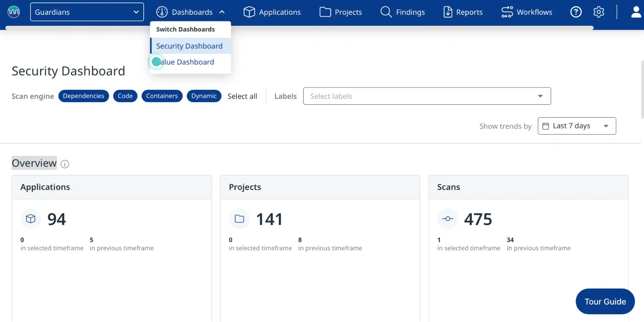Click the Select all link
The height and width of the screenshot is (322, 644).
(242, 96)
